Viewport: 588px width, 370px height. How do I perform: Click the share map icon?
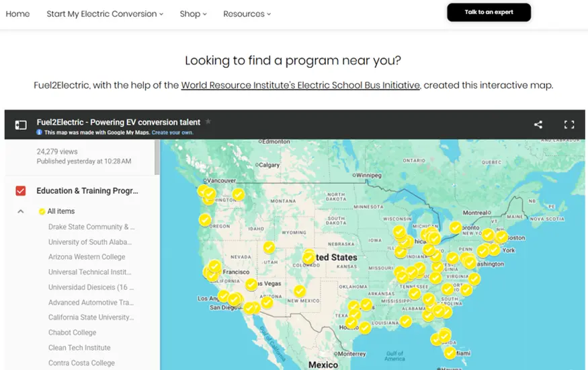coord(538,124)
